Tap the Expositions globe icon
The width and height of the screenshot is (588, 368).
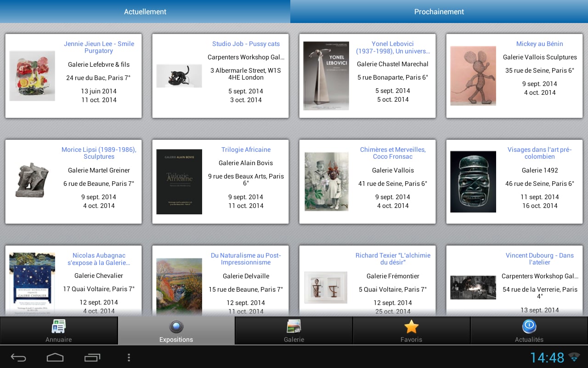coord(176,327)
